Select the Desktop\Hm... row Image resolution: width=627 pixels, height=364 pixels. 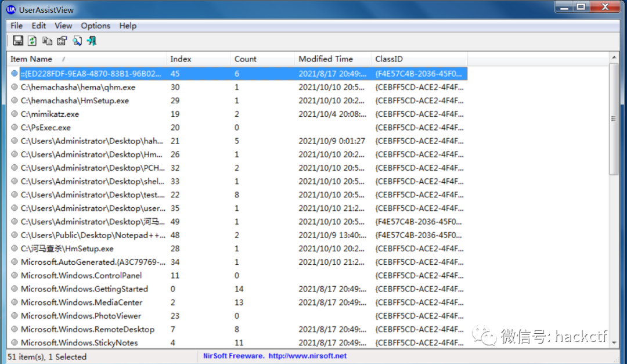coord(237,154)
